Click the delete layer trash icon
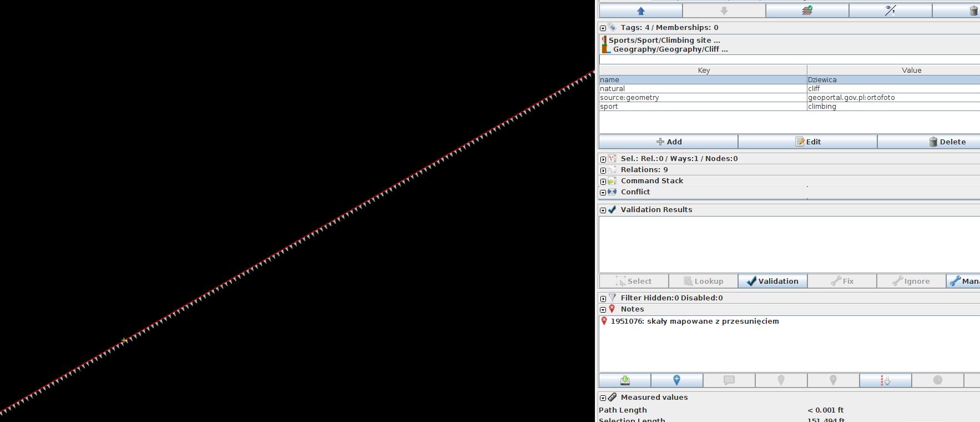980x422 pixels. click(x=973, y=11)
